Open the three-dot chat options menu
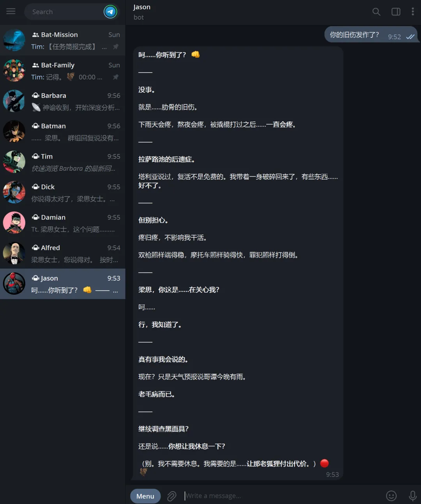The image size is (421, 504). (412, 12)
